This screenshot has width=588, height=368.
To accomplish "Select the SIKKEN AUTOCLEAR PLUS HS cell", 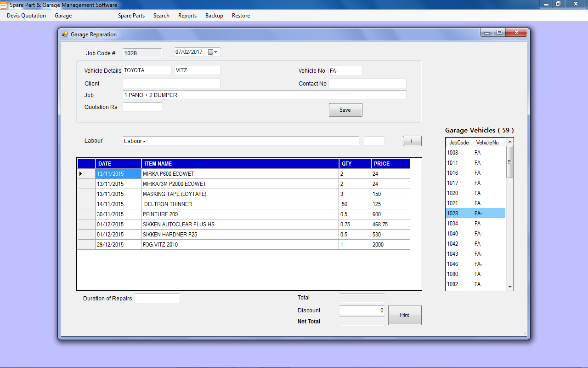I will tap(240, 224).
